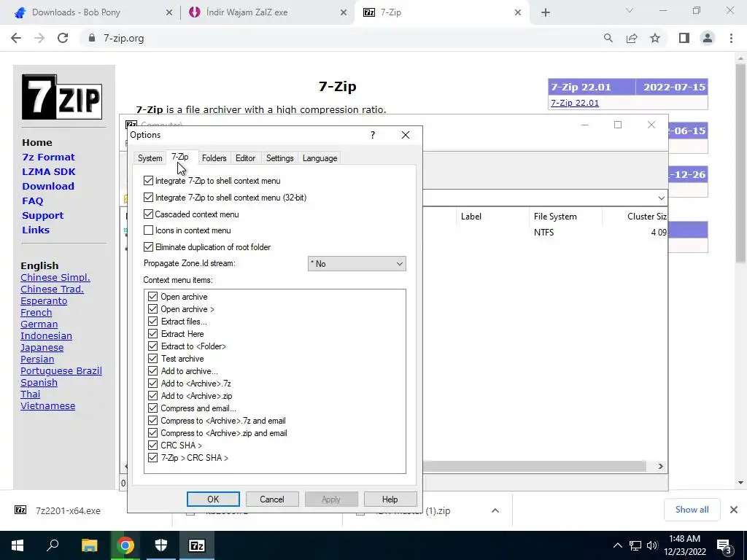This screenshot has height=560, width=747.
Task: Uncheck CRC SHA > context item
Action: point(152,446)
